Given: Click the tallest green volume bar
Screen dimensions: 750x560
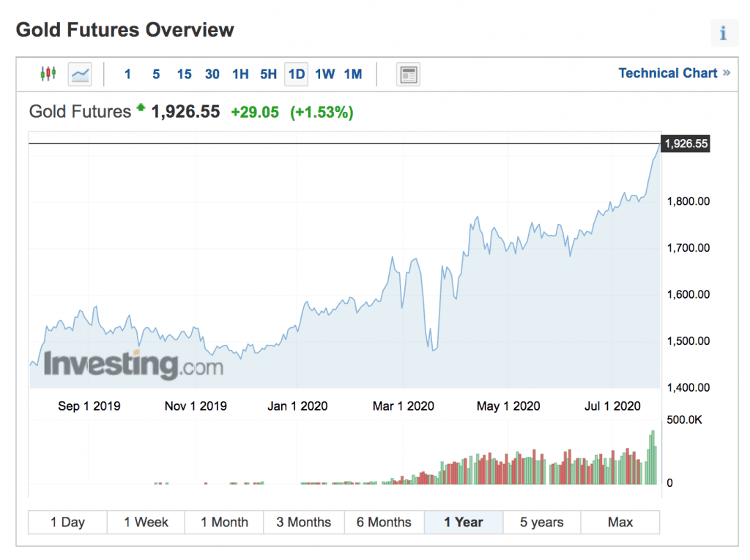Looking at the screenshot, I should click(x=653, y=458).
